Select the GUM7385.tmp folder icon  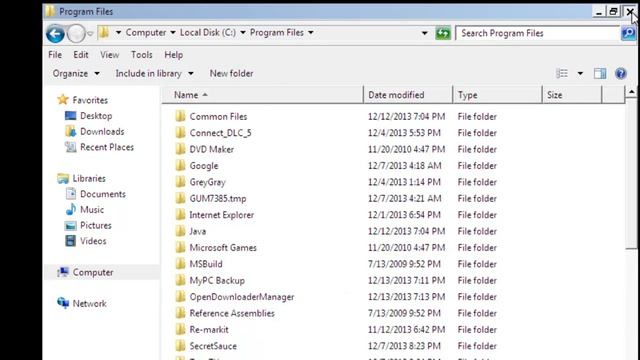180,198
